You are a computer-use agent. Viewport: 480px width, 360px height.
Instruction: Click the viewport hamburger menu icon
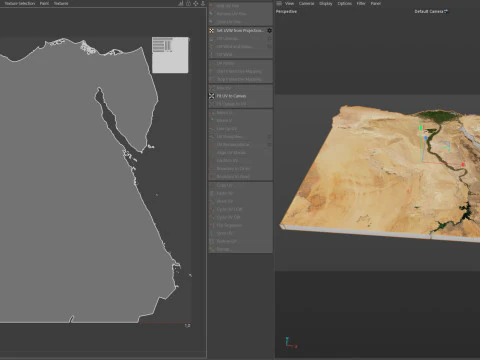pos(279,3)
